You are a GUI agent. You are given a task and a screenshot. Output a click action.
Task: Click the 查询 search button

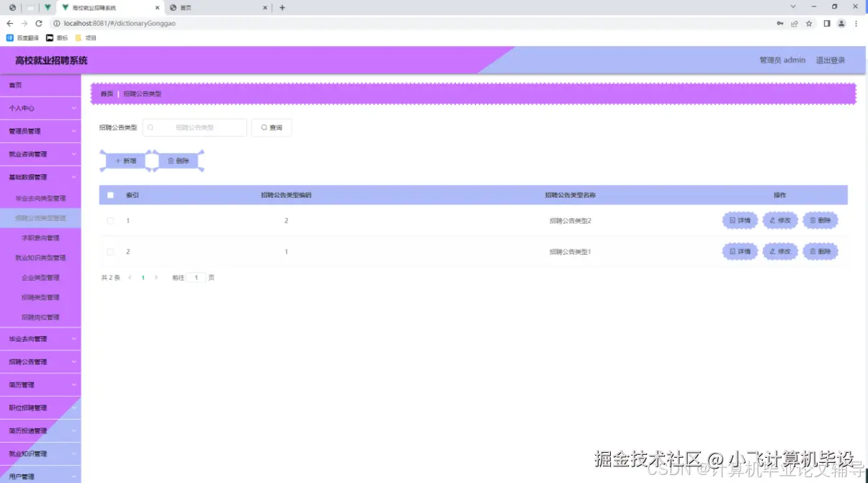[272, 127]
